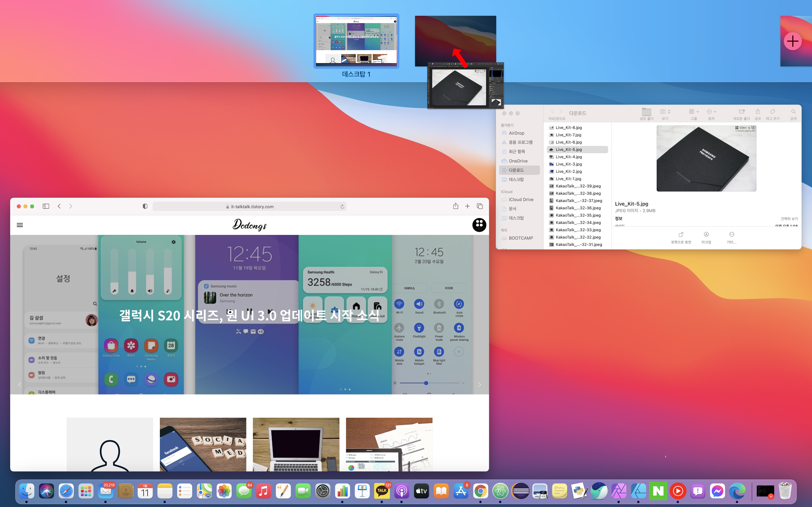Click the Markup quick action icon
The height and width of the screenshot is (507, 812).
(x=706, y=235)
